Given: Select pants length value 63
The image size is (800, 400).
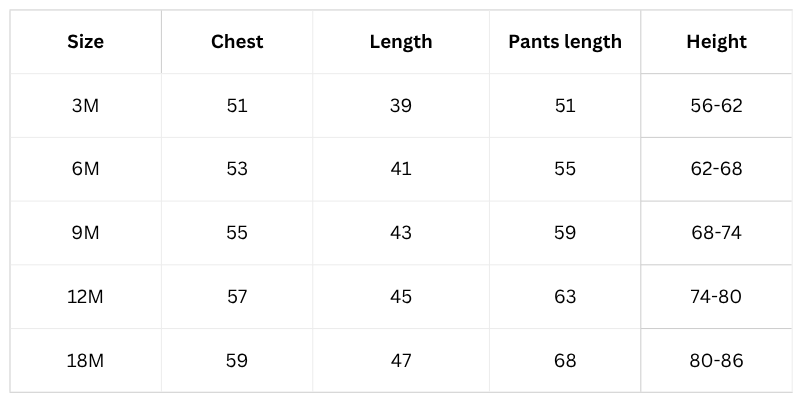Looking at the screenshot, I should 565,297.
